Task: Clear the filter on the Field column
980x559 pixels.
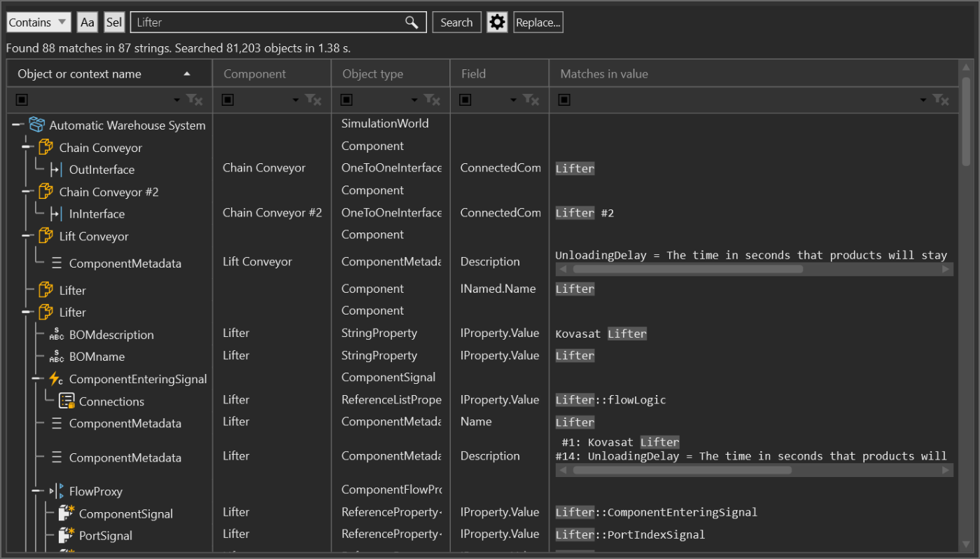Action: pos(531,100)
